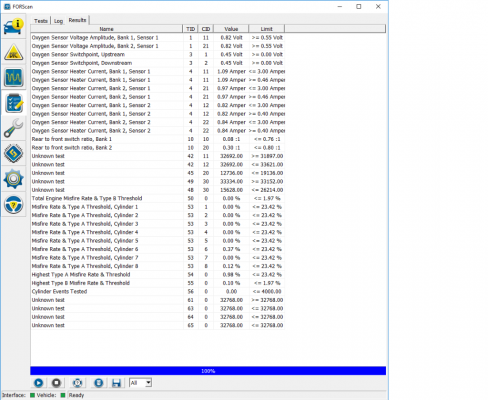Click the stop button in the bottom toolbar
This screenshot has width=488, height=400.
56,383
